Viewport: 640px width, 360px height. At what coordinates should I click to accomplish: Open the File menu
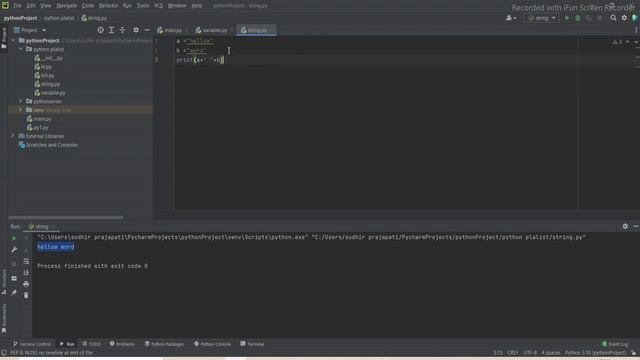pos(17,6)
